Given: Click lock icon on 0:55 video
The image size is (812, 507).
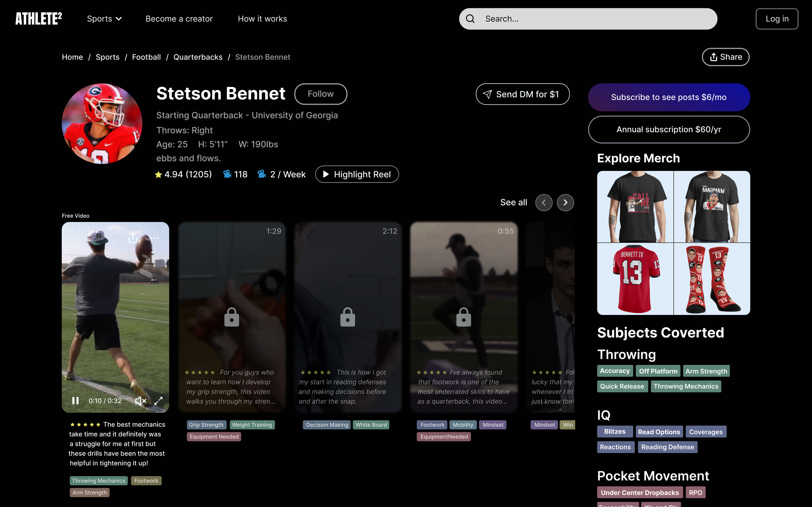Looking at the screenshot, I should 463,317.
